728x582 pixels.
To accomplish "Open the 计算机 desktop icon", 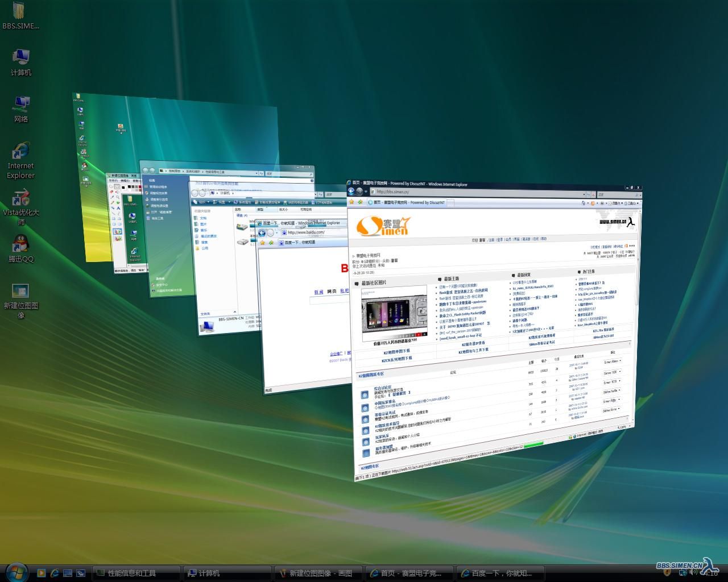I will pyautogui.click(x=21, y=63).
